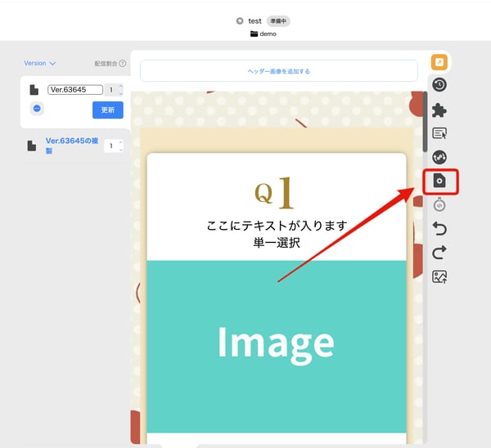Open the history clock icon

pyautogui.click(x=439, y=85)
